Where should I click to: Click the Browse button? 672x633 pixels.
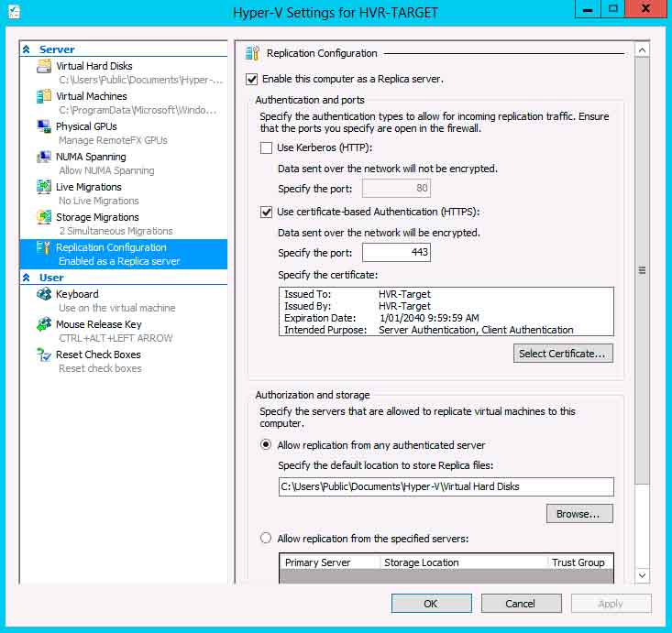pyautogui.click(x=579, y=514)
